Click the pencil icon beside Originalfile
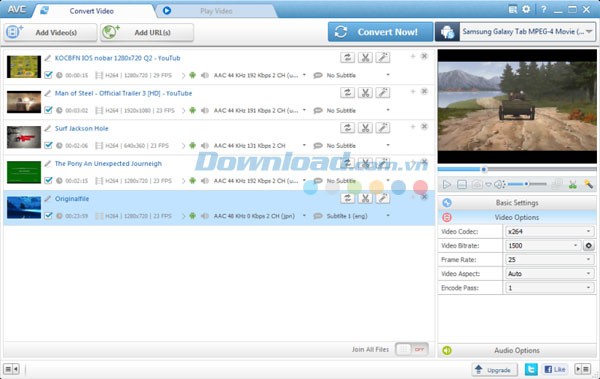Viewport: 600px width, 379px height. tap(47, 199)
